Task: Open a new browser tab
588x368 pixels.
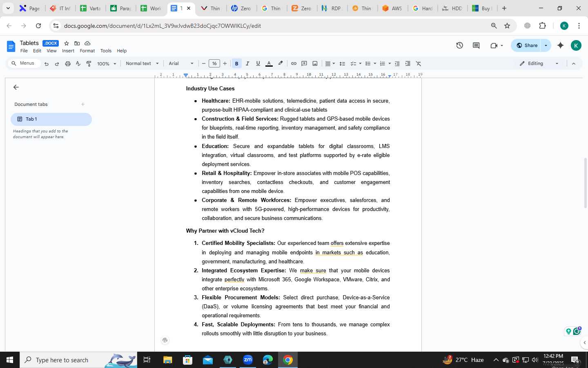Action: click(x=504, y=8)
